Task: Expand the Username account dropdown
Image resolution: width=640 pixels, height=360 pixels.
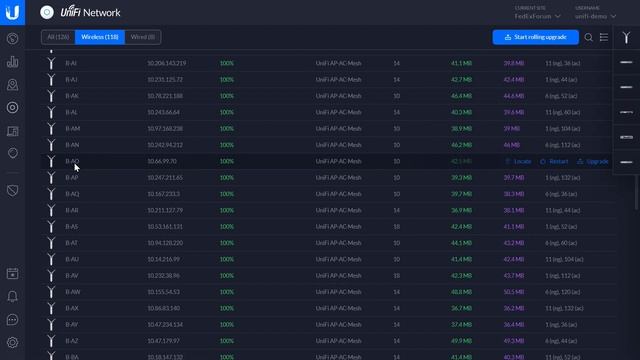Action: click(596, 16)
